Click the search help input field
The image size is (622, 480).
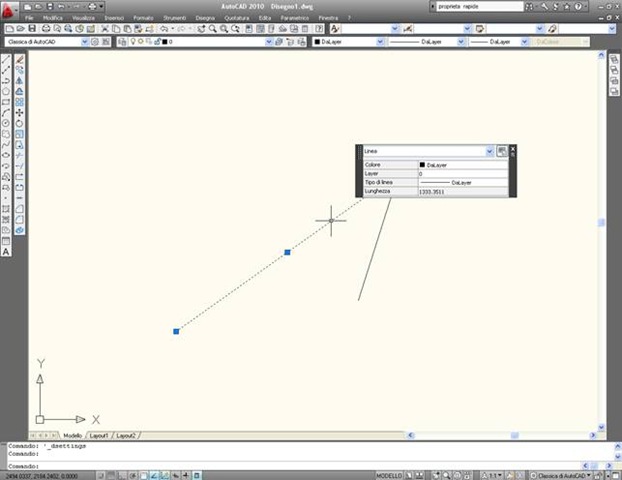pos(472,6)
